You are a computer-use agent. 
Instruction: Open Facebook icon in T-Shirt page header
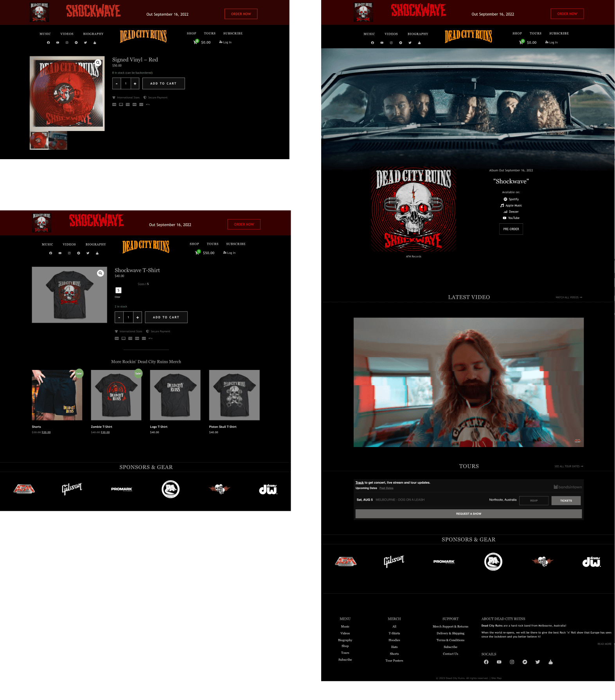click(x=50, y=253)
